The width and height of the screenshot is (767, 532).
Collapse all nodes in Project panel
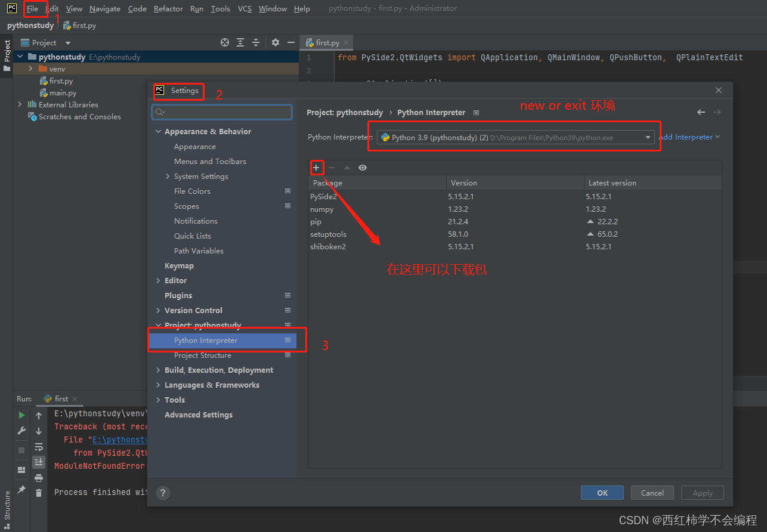point(256,42)
